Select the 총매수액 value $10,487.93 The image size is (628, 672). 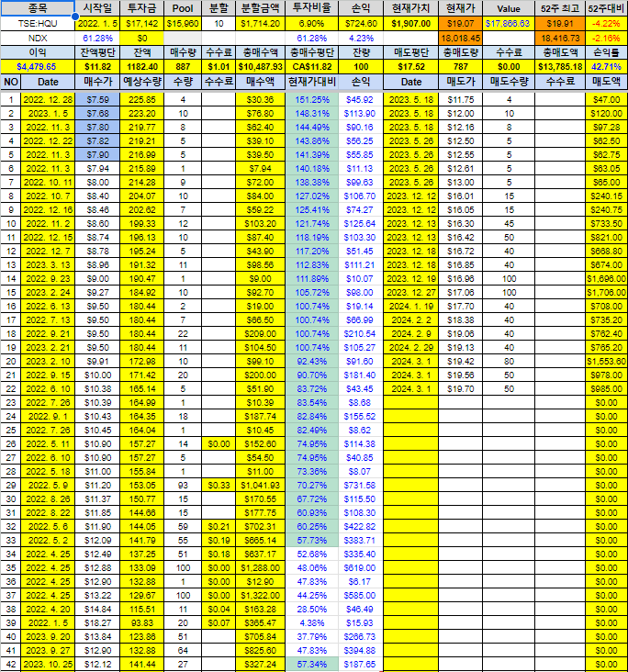click(x=260, y=66)
